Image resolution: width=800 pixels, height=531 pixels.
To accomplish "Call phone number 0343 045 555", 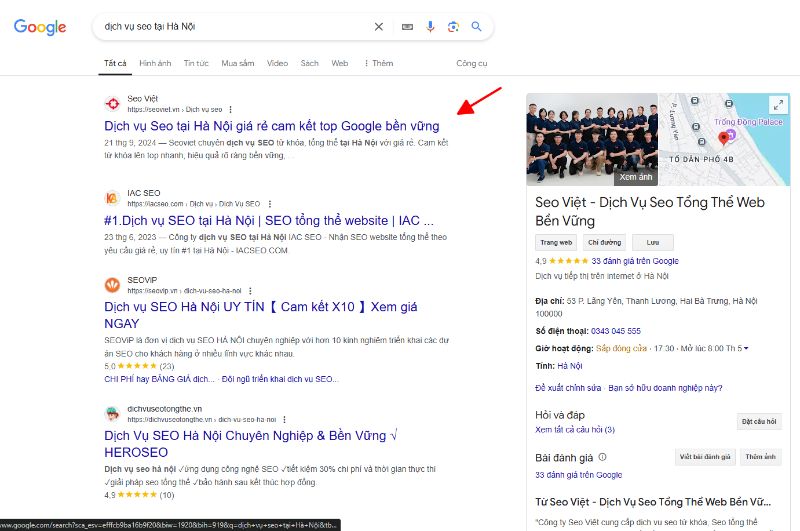I will click(x=616, y=331).
